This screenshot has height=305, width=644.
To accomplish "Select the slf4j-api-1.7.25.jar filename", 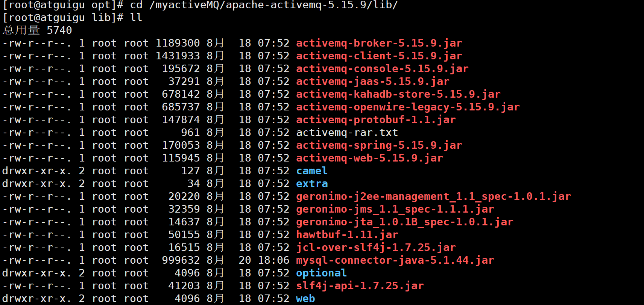I will point(360,286).
